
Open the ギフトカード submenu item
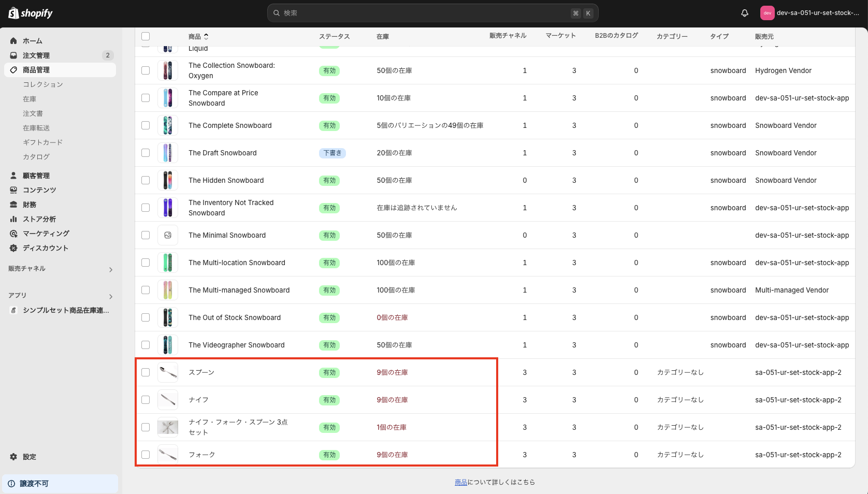[43, 142]
